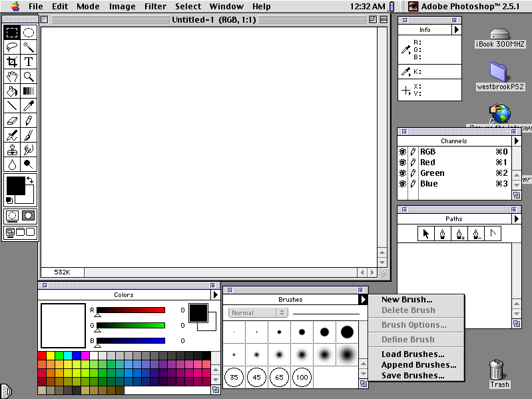The height and width of the screenshot is (399, 532).
Task: Open the Paths palette arrow menu
Action: click(x=517, y=219)
